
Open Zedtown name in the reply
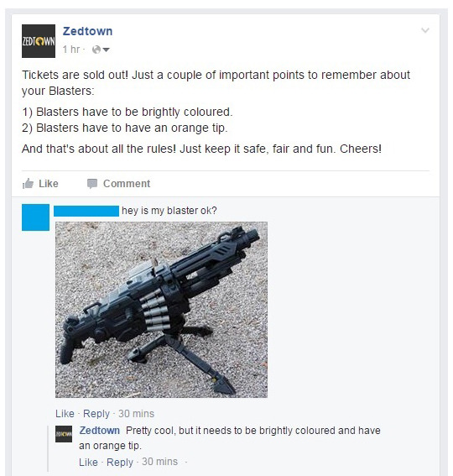(x=100, y=431)
